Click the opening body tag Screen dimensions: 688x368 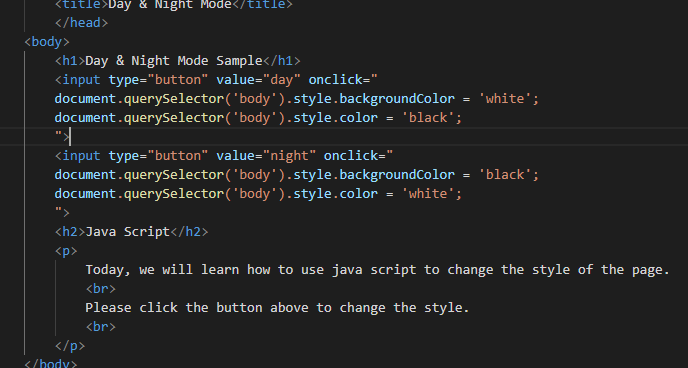point(47,42)
